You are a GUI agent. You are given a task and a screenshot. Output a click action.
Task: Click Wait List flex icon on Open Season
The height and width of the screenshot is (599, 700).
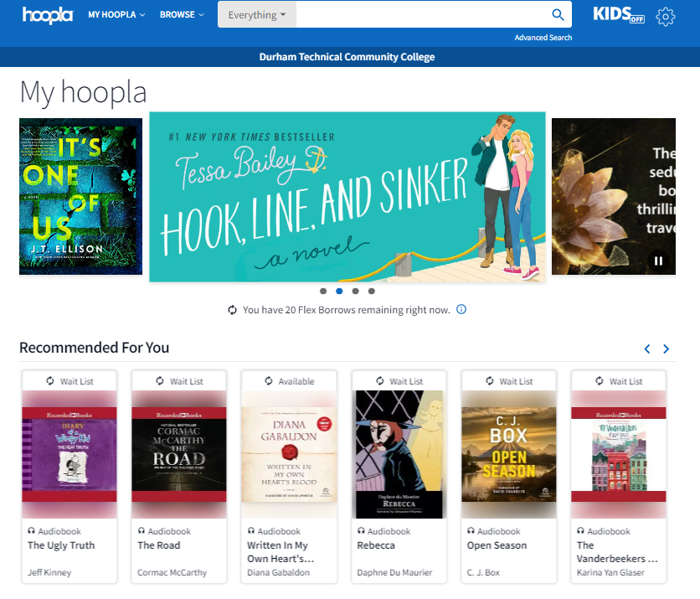pyautogui.click(x=490, y=381)
